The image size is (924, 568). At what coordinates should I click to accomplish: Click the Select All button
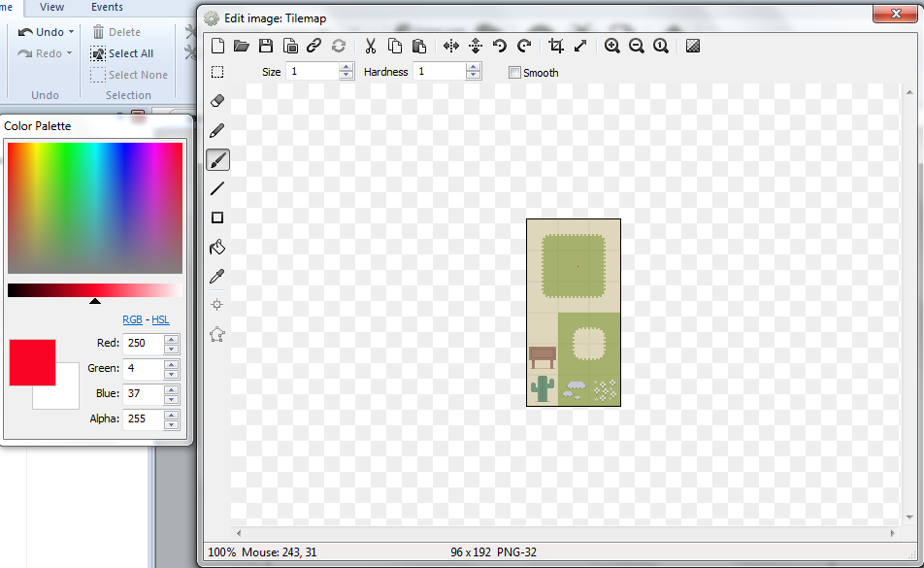pyautogui.click(x=122, y=53)
